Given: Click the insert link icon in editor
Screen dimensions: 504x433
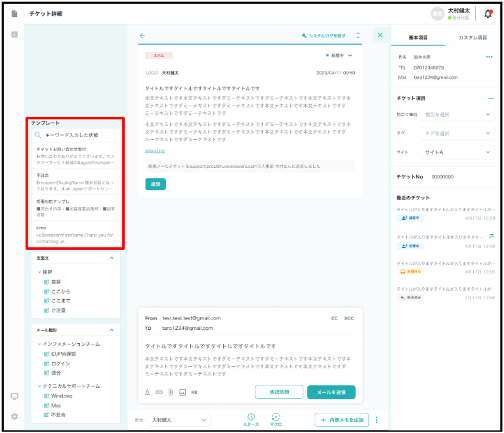Looking at the screenshot, I should [159, 392].
